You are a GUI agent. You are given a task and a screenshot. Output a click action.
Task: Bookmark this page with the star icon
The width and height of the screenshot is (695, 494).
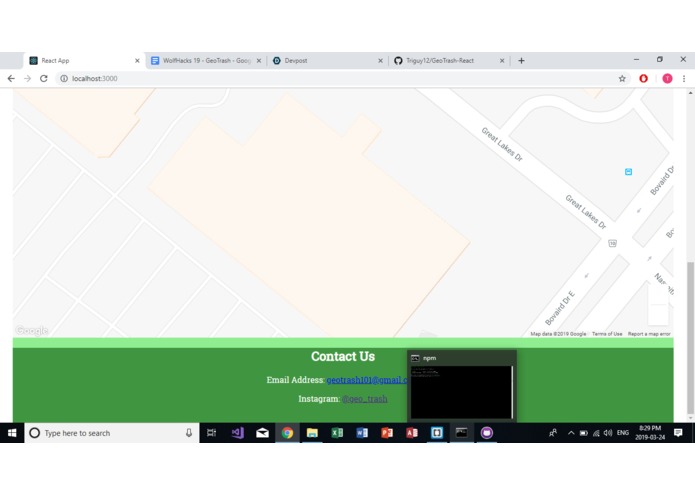pos(622,78)
